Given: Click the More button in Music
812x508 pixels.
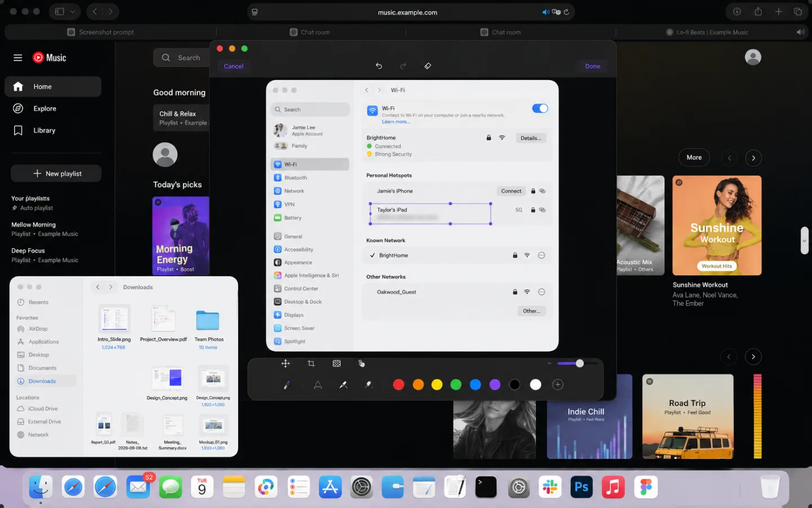Looking at the screenshot, I should coord(694,157).
